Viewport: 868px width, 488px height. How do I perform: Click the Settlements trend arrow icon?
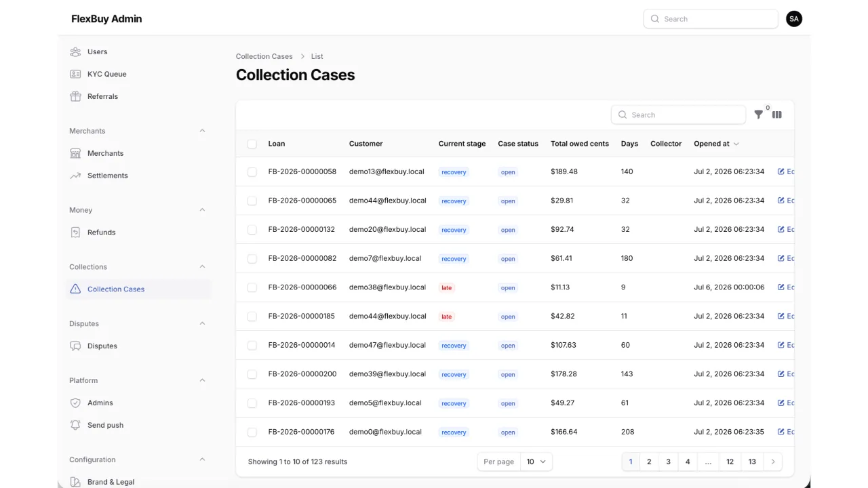coord(75,176)
